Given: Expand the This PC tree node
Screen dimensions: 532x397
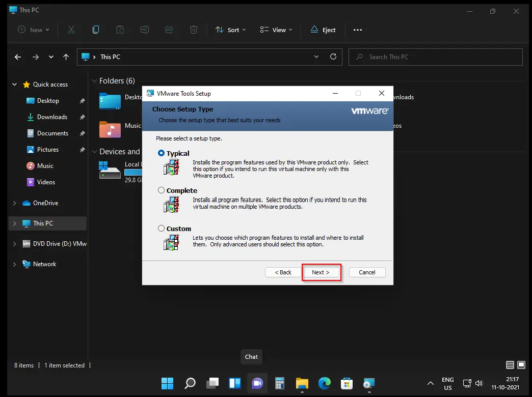Looking at the screenshot, I should pos(15,223).
